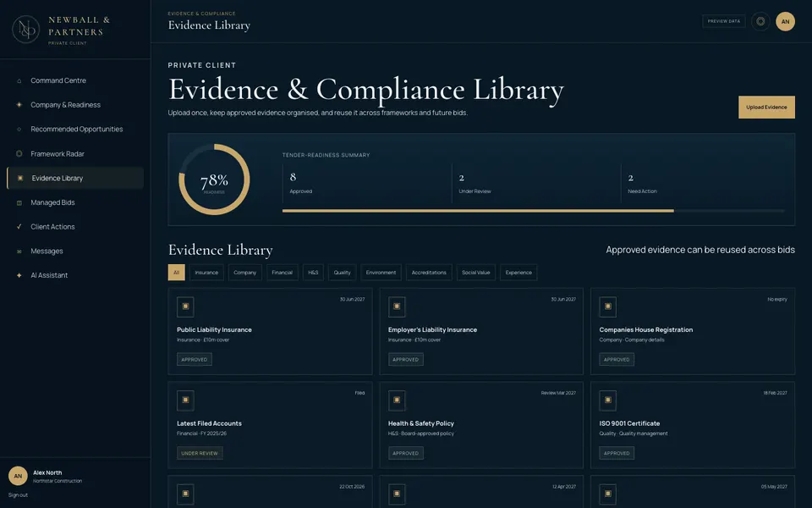Image resolution: width=812 pixels, height=508 pixels.
Task: Click 'Review Mar 2027' date on H&S card
Action: pyautogui.click(x=558, y=393)
